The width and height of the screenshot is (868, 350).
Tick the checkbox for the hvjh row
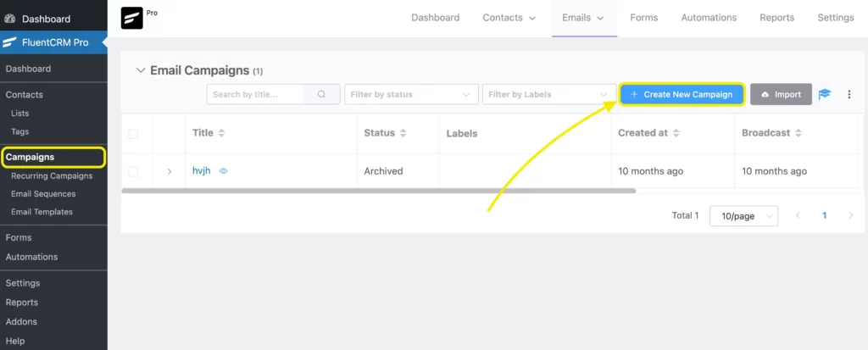133,172
